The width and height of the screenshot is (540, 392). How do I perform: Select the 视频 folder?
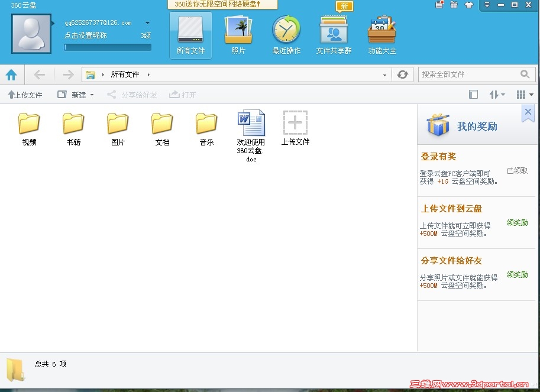(29, 129)
